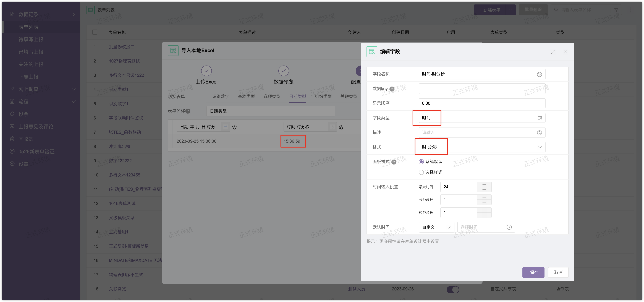Click the 网上调查 sidebar icon
Image resolution: width=644 pixels, height=302 pixels.
pyautogui.click(x=12, y=89)
